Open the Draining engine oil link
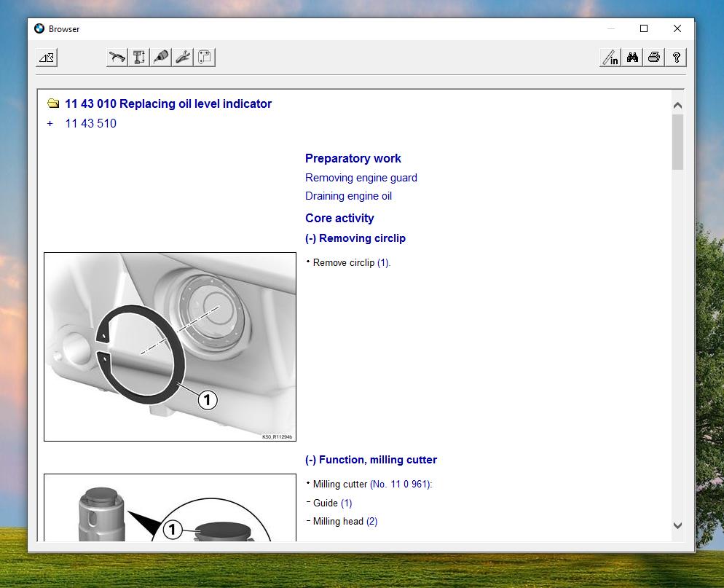724x588 pixels. pos(348,196)
